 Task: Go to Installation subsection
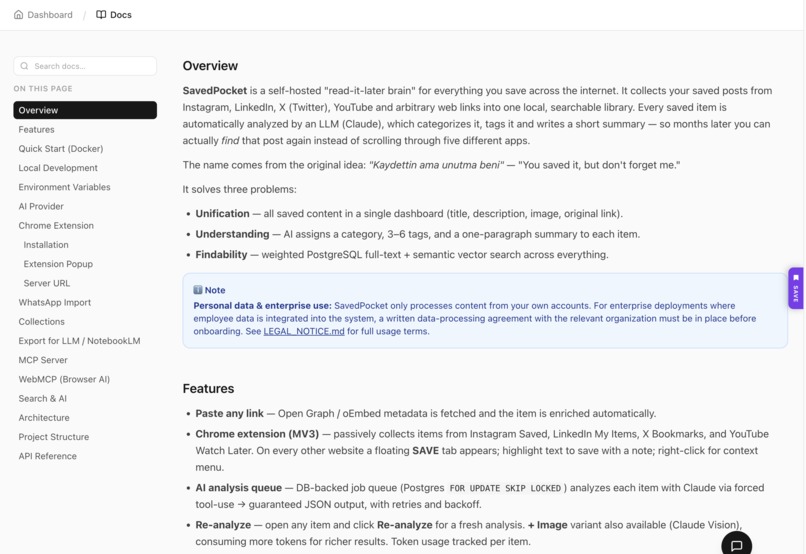point(46,245)
